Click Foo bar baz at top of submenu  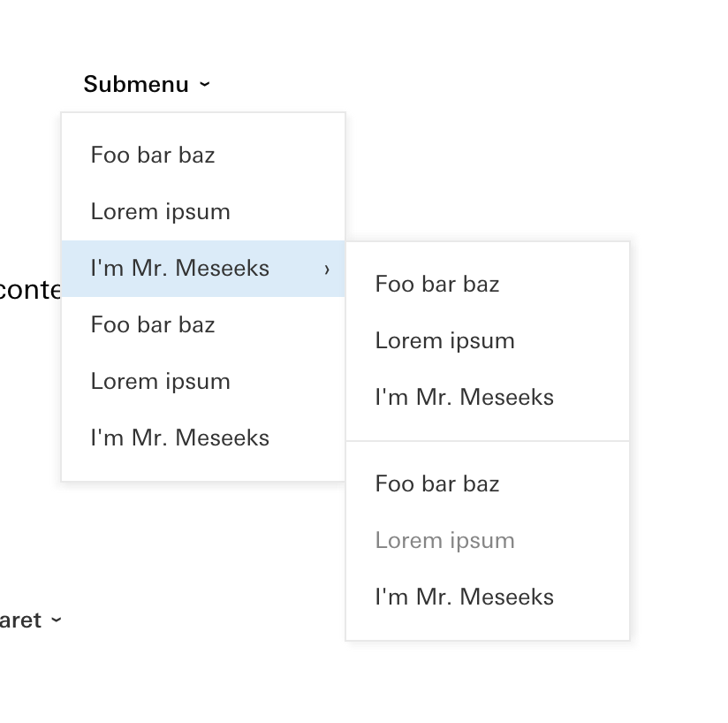(437, 284)
